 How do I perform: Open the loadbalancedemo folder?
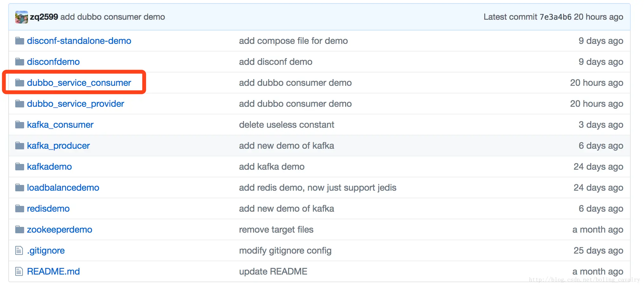point(63,187)
